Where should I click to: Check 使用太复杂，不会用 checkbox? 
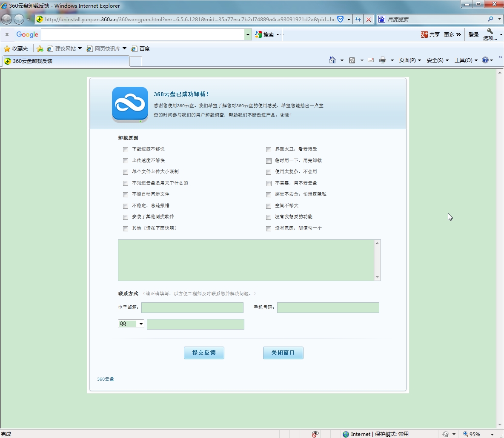pyautogui.click(x=269, y=172)
